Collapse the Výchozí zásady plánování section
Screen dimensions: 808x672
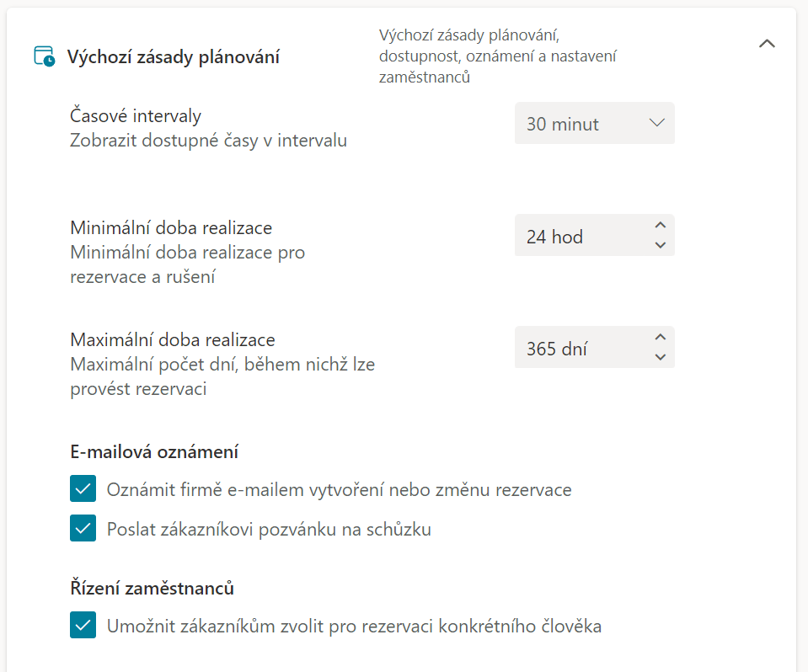(x=767, y=44)
